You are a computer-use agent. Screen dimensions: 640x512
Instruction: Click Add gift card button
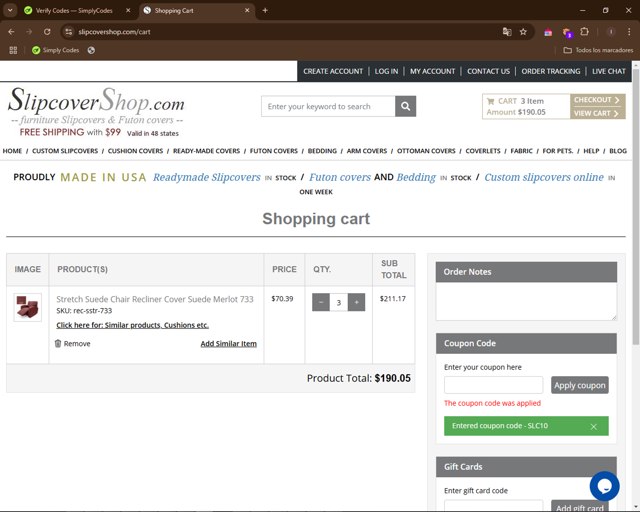(x=580, y=505)
